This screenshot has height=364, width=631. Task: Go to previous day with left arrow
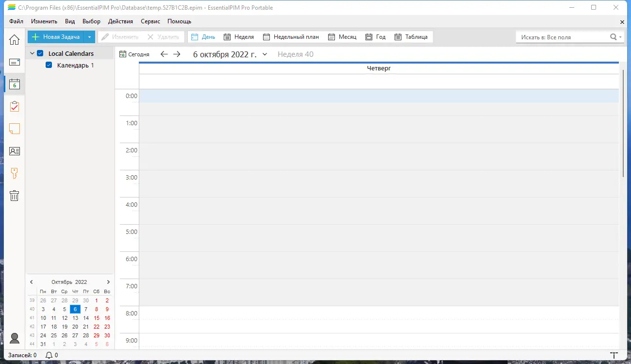click(164, 54)
